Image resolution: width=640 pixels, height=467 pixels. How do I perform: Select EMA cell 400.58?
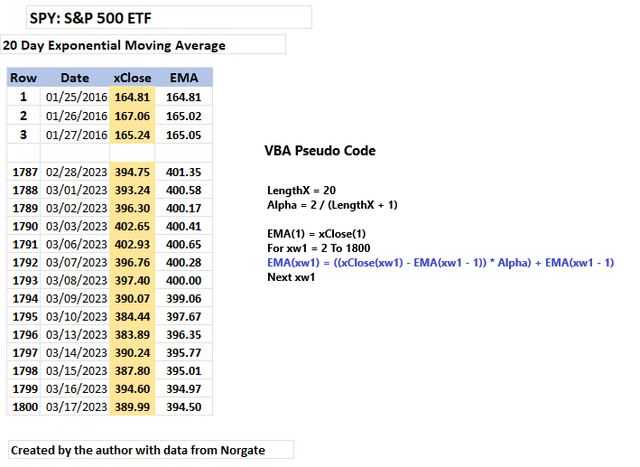point(184,190)
